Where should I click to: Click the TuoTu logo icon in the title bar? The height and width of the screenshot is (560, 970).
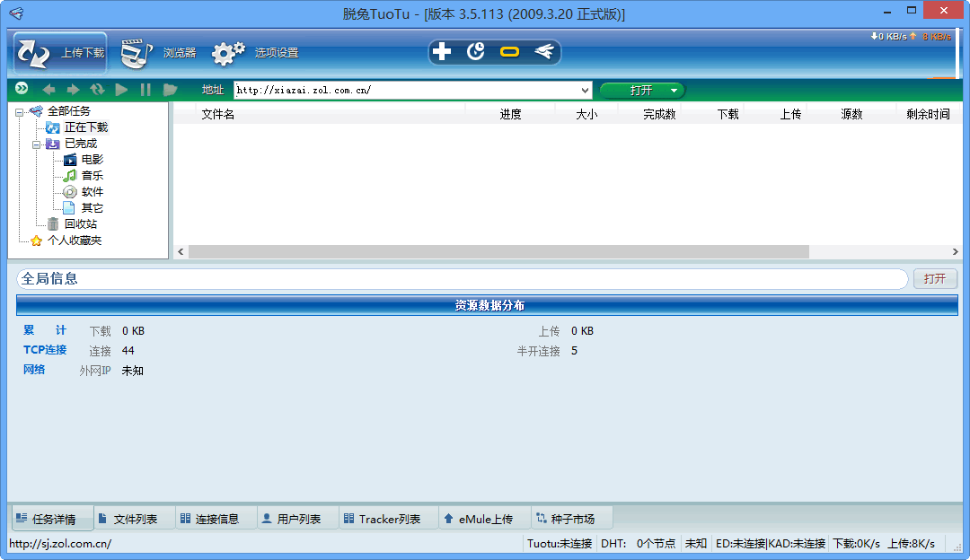(x=17, y=13)
